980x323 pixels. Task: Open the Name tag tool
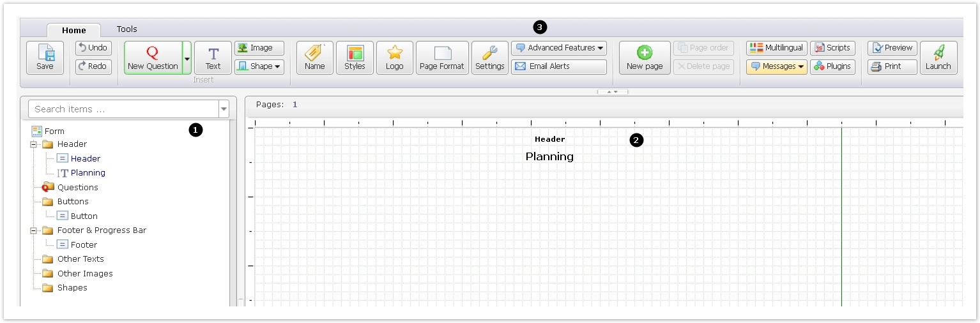[x=314, y=57]
